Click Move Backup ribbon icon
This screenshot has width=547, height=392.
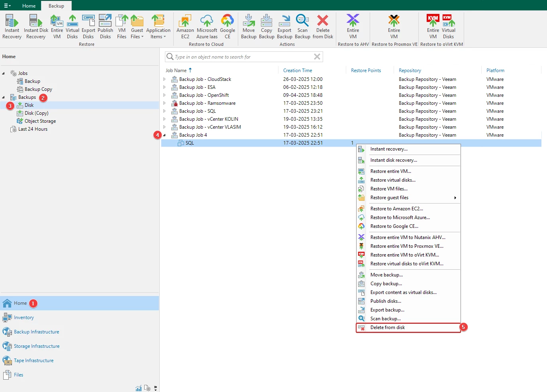coord(249,27)
